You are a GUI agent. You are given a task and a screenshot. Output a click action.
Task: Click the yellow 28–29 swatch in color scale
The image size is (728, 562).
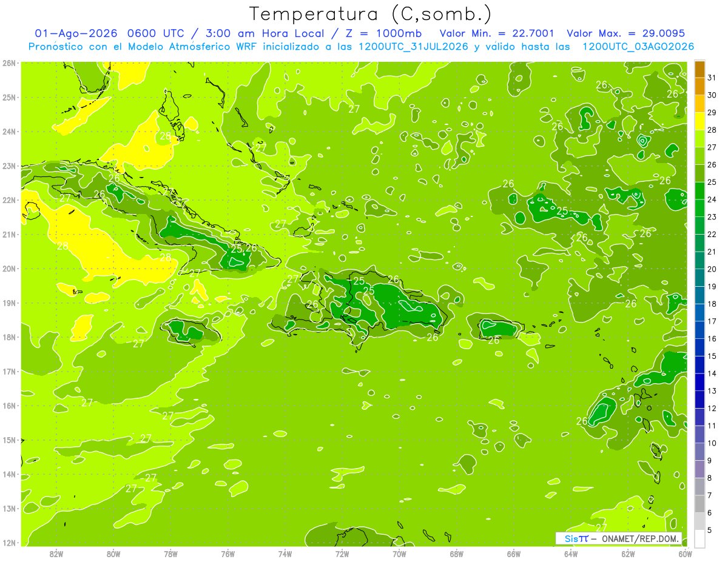[699, 121]
